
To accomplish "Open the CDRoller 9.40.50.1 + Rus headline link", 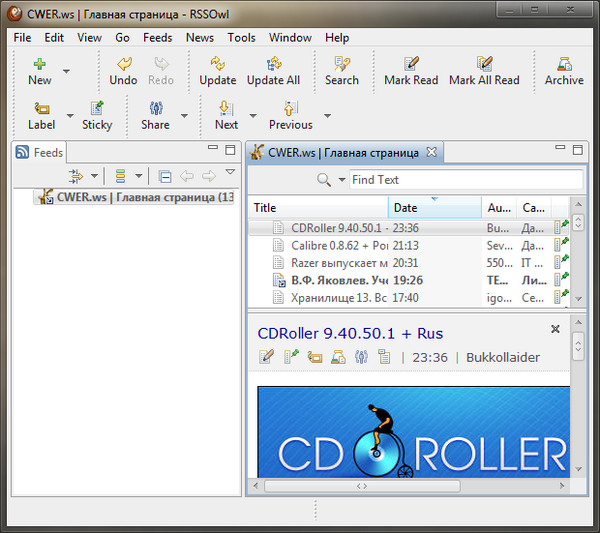I will (x=350, y=333).
